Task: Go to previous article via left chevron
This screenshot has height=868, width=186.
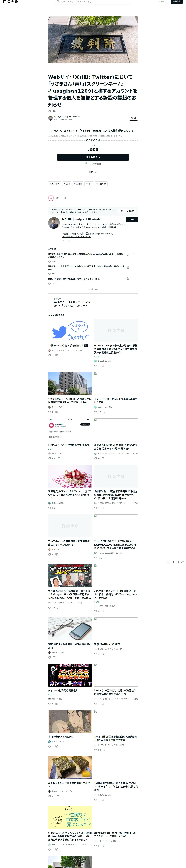Action: point(50,302)
